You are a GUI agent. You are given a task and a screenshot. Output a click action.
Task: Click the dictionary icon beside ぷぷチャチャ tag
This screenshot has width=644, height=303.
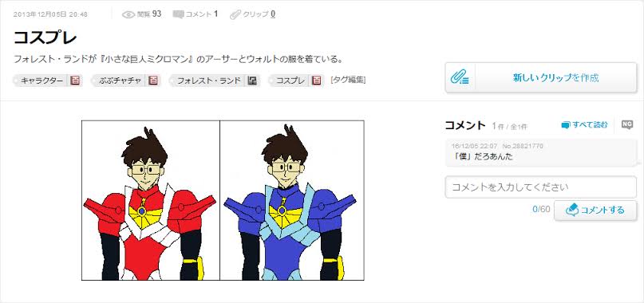(152, 81)
